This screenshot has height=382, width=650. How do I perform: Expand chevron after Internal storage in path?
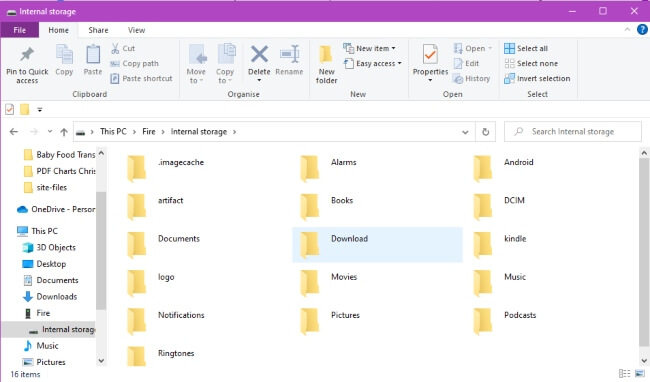click(x=235, y=132)
